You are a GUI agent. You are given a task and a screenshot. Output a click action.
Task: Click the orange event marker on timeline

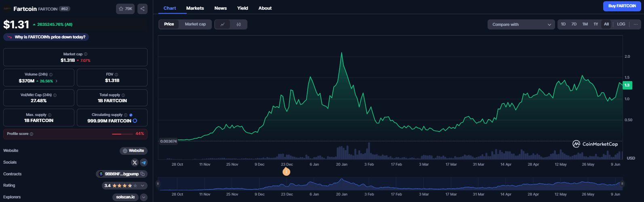(286, 172)
